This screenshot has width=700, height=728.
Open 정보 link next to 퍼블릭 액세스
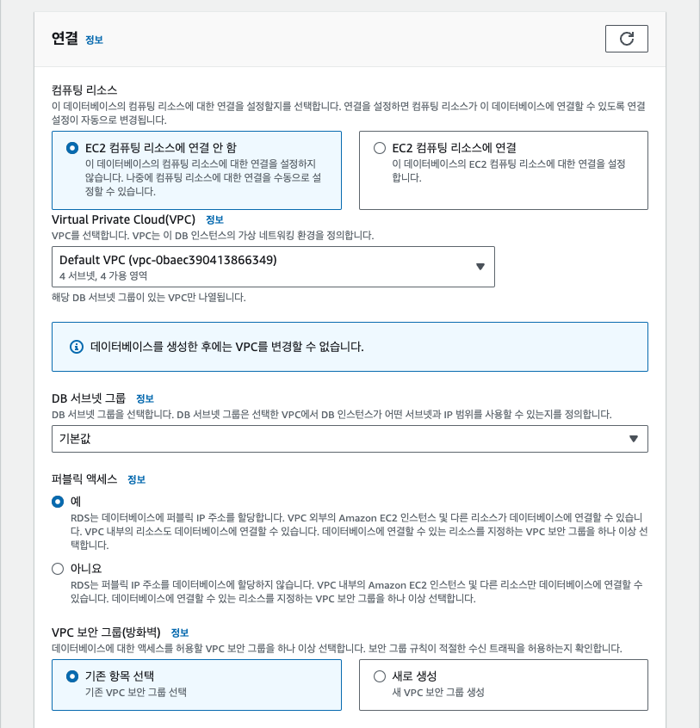pos(137,479)
